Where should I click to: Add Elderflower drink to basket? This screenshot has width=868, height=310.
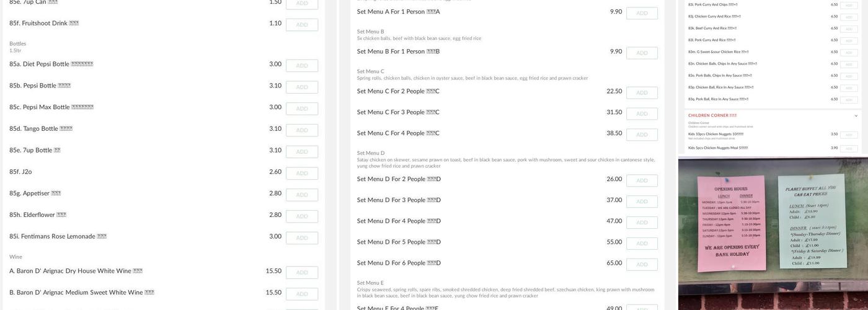(x=302, y=216)
